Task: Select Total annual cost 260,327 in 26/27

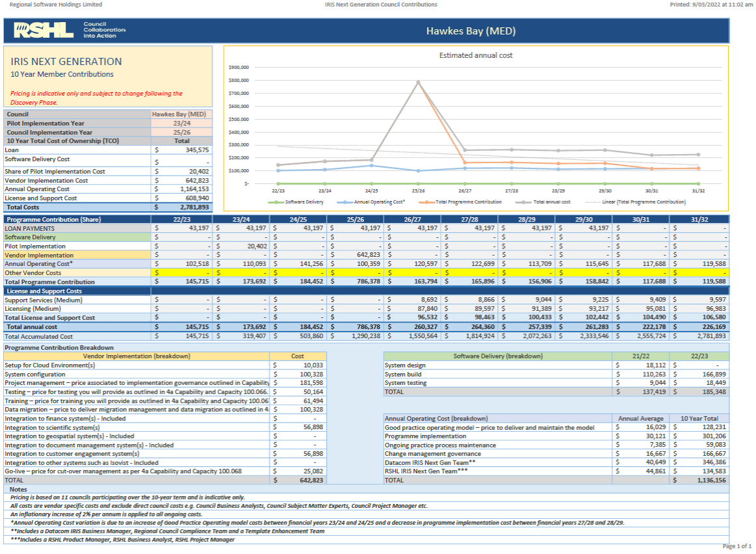Action: (x=425, y=327)
